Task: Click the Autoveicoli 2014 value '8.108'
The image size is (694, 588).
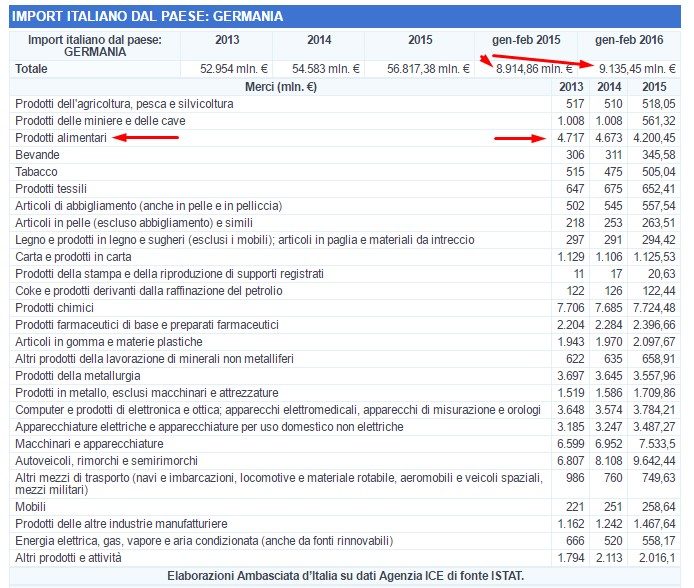Action: 609,461
